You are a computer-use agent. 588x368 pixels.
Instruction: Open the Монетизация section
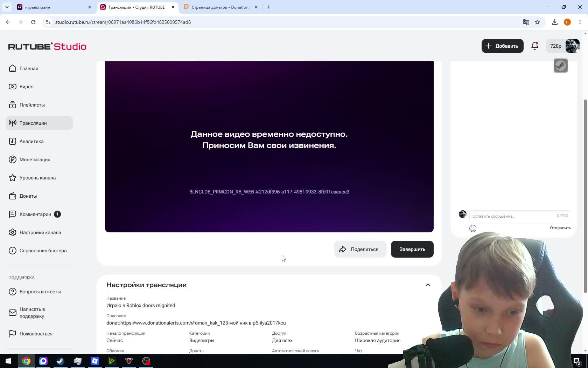39,159
